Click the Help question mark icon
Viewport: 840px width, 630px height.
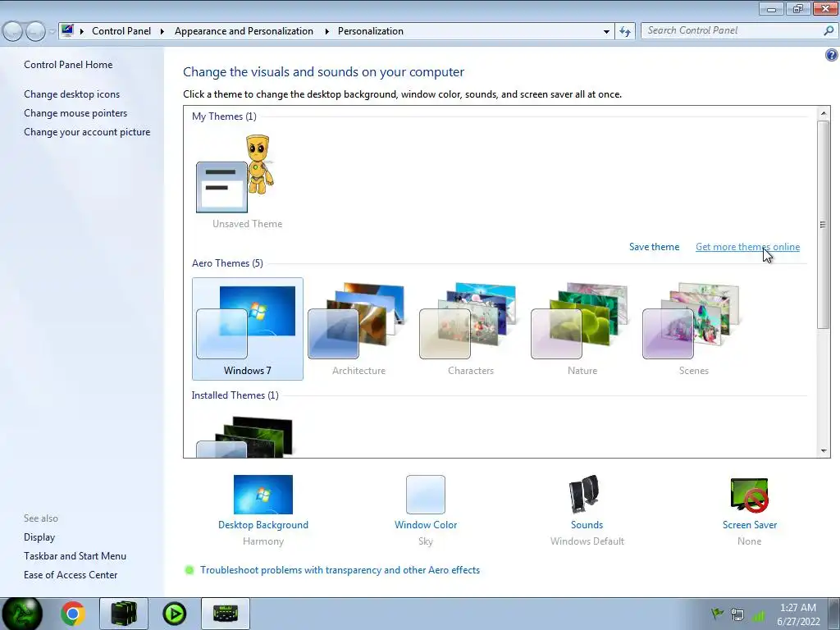pos(832,55)
